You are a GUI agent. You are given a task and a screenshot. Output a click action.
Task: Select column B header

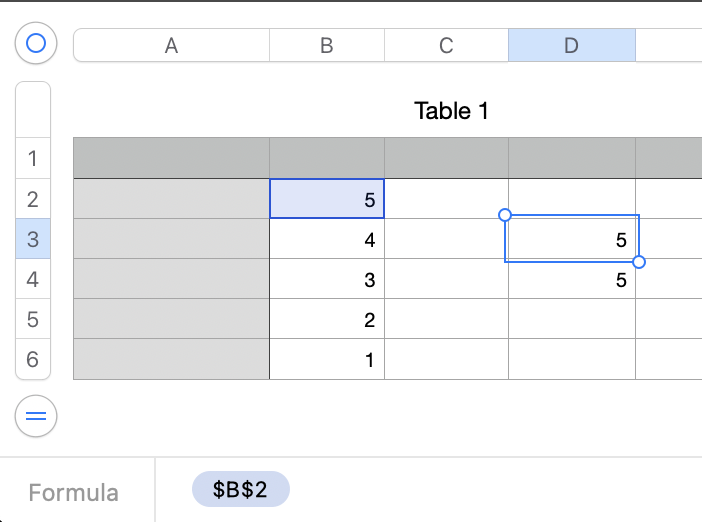(326, 45)
